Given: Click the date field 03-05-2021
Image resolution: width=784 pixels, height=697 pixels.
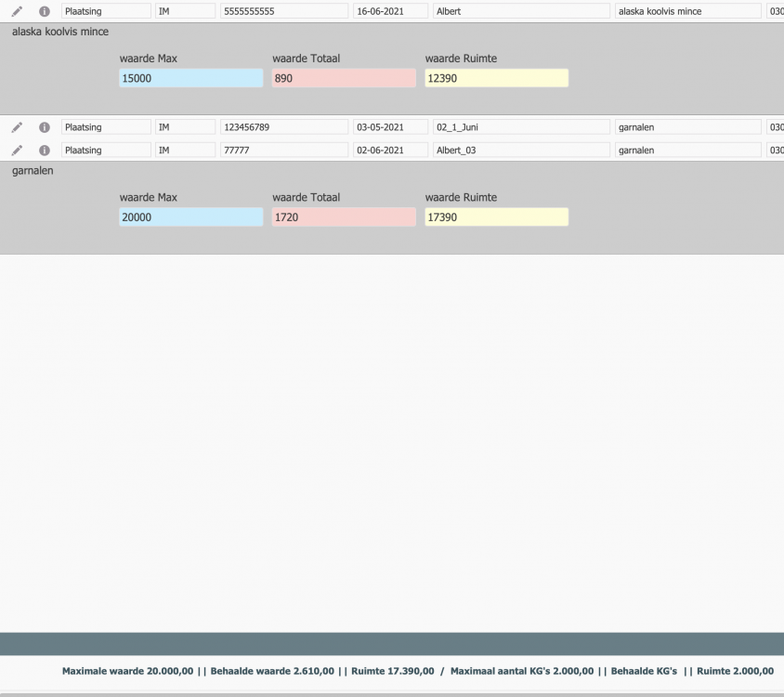Looking at the screenshot, I should (x=390, y=127).
